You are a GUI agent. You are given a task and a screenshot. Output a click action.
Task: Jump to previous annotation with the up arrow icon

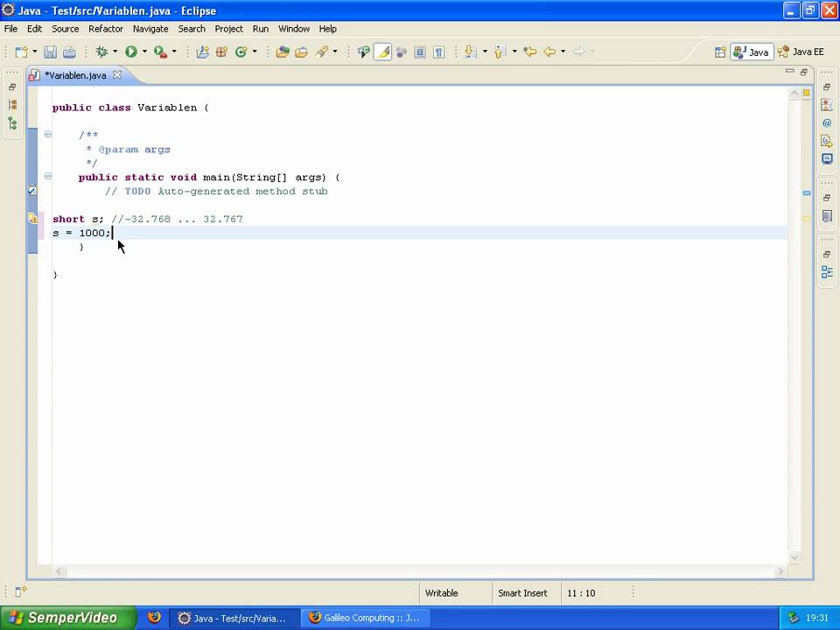tap(500, 52)
